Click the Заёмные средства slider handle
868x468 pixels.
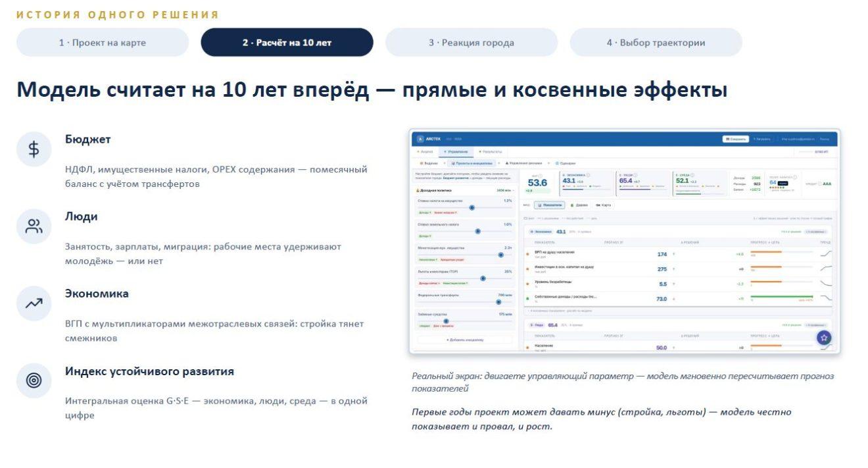click(446, 321)
